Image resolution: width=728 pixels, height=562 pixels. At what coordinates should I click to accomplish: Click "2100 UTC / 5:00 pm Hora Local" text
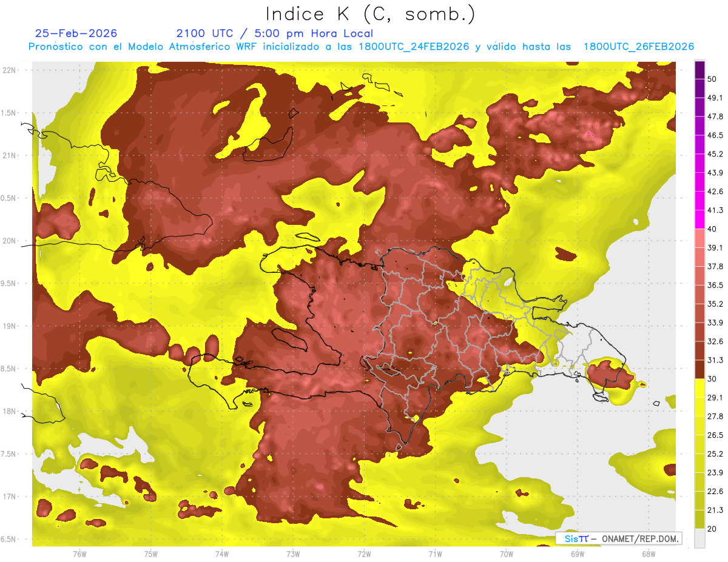pyautogui.click(x=275, y=33)
